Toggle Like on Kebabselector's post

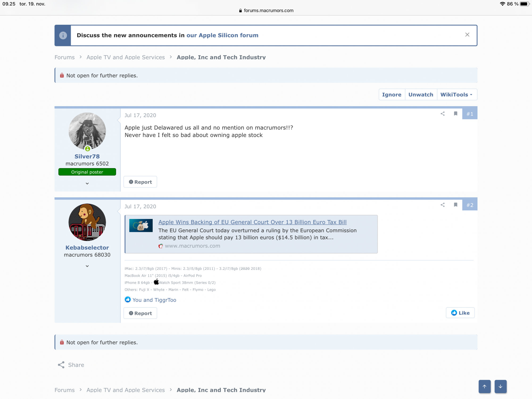(x=460, y=313)
